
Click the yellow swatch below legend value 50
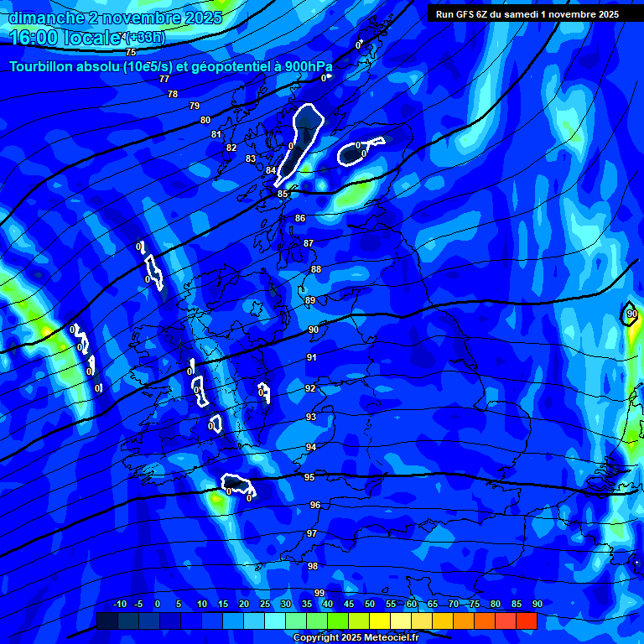379,621
